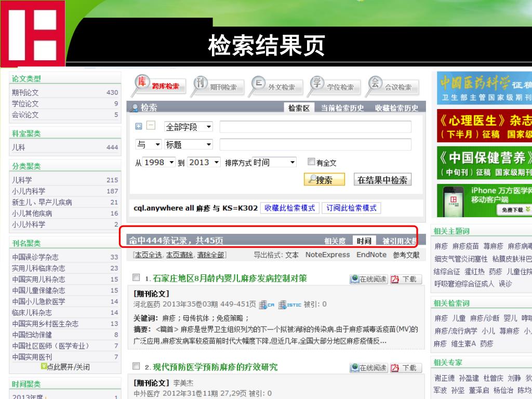532x399 pixels.
Task: Click the ISTIC icon in result 1
Action: pyautogui.click(x=289, y=304)
